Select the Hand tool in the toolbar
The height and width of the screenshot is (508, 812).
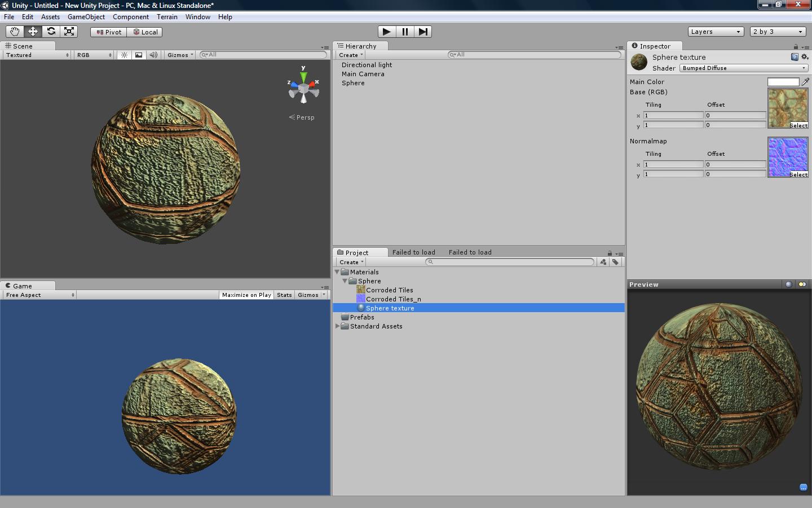15,32
